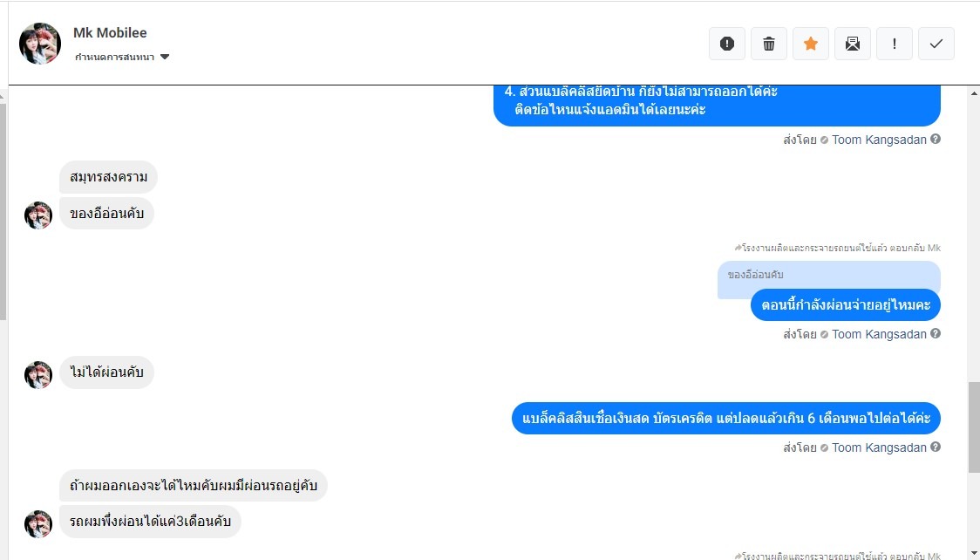The height and width of the screenshot is (560, 980).
Task: Click the blue message about 6 เดือน
Action: 726,418
